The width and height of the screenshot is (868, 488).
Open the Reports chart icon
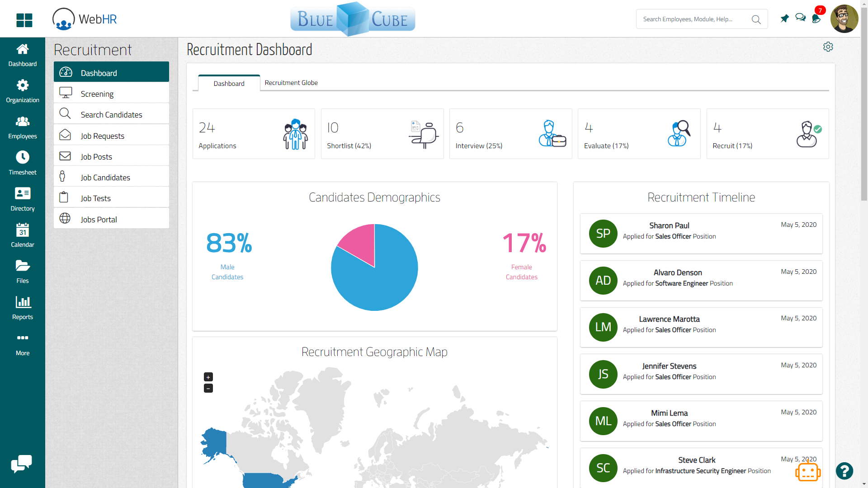22,302
